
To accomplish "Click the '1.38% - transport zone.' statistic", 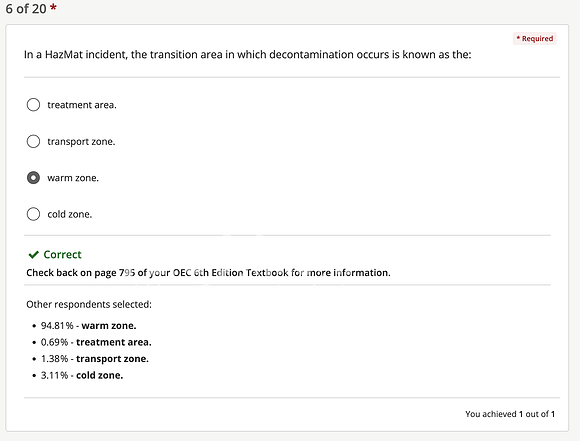I will pos(95,359).
